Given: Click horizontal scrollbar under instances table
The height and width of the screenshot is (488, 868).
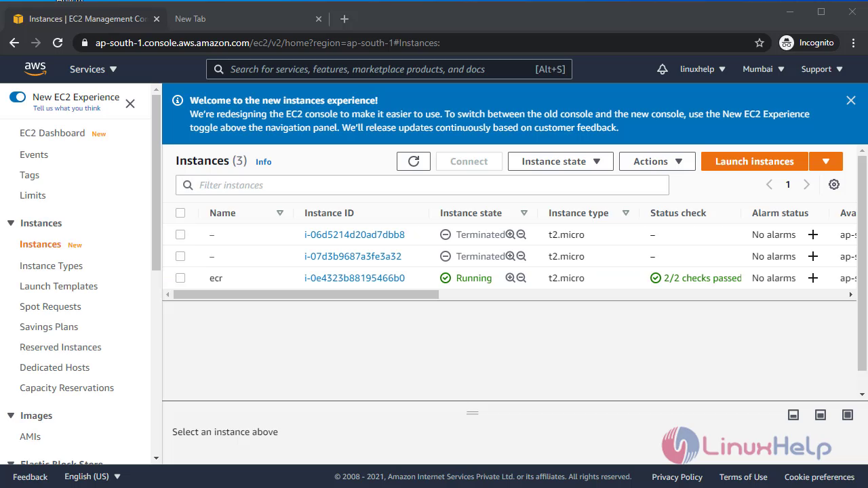Looking at the screenshot, I should pyautogui.click(x=306, y=294).
